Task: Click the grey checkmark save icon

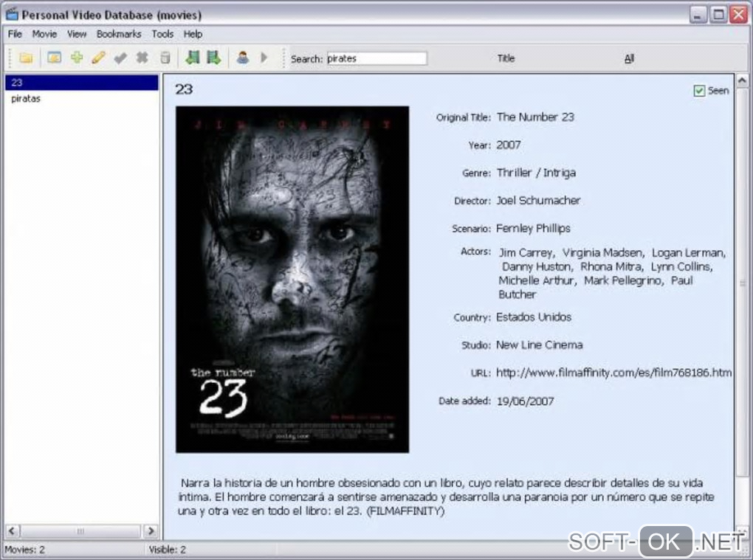Action: click(x=120, y=58)
